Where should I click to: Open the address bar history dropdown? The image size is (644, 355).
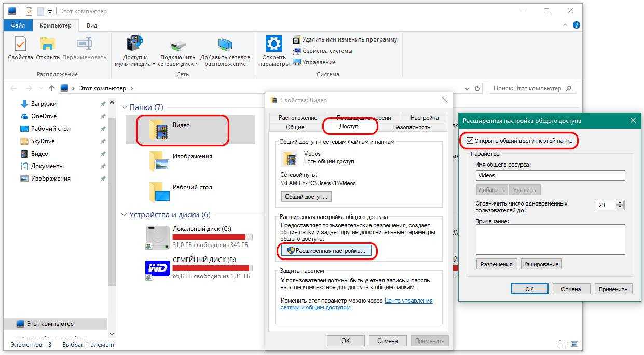(467, 89)
